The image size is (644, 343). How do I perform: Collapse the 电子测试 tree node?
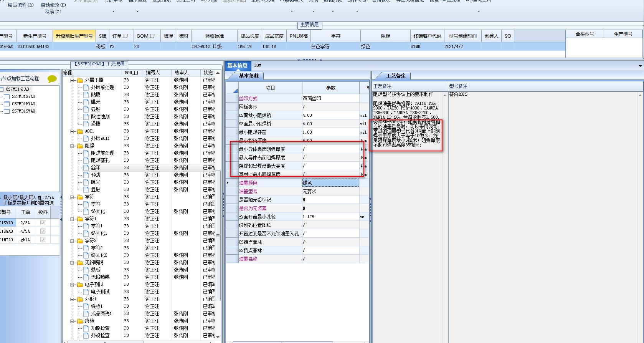coord(72,285)
